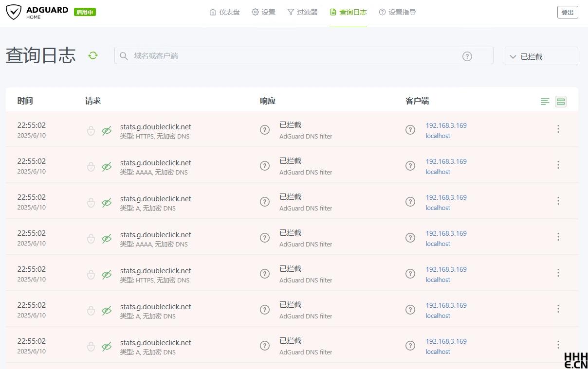Click the response info icon in the fifth row
588x369 pixels.
(x=265, y=274)
